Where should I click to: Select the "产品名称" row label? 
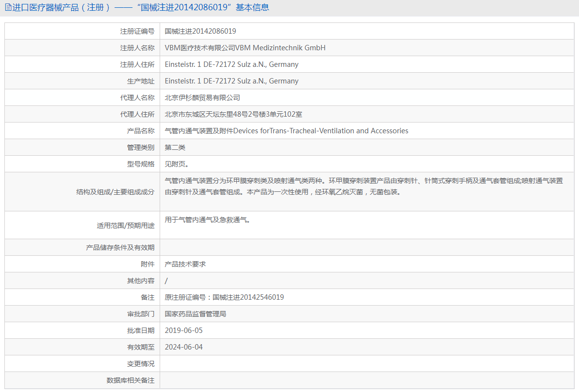click(x=141, y=131)
